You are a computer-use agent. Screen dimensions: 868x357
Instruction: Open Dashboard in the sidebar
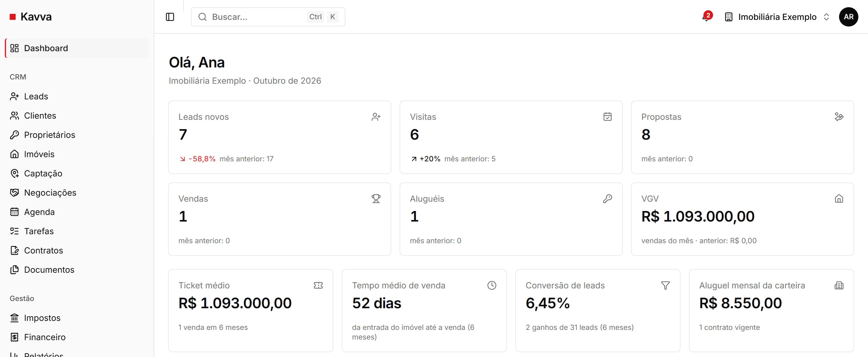tap(77, 48)
